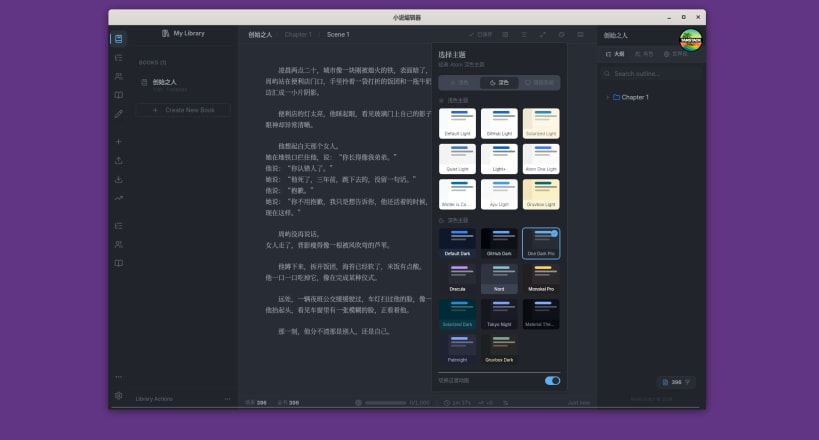The image size is (819, 440).
Task: Apply the Quiet Light theme
Action: pyautogui.click(x=458, y=159)
